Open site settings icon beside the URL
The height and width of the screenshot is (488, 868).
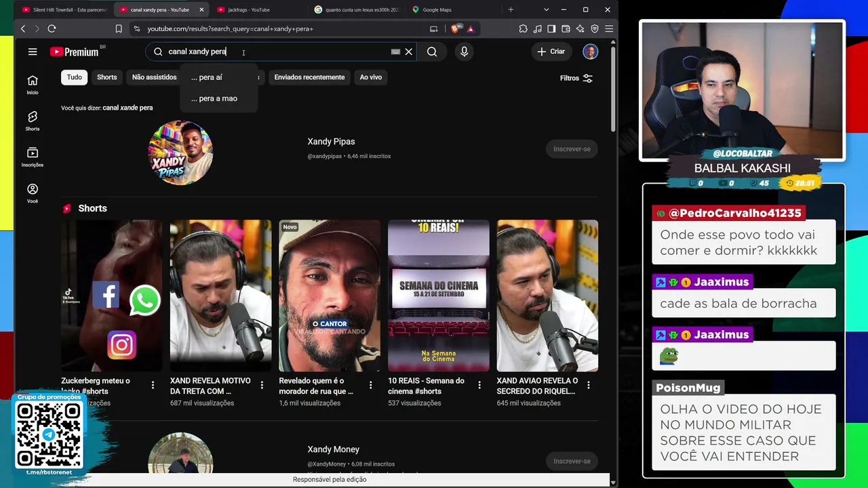click(x=136, y=28)
